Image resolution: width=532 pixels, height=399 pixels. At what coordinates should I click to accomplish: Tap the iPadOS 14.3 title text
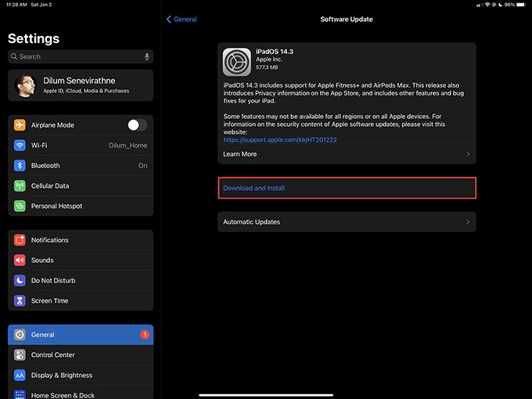[x=275, y=52]
